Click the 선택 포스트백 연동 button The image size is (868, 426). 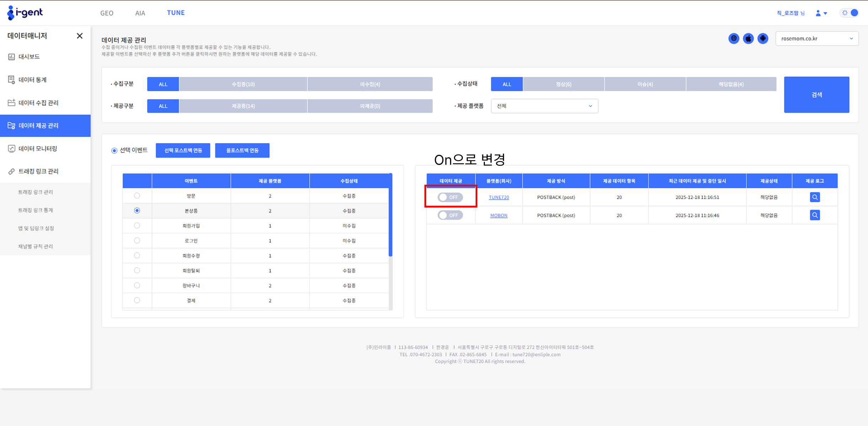183,151
